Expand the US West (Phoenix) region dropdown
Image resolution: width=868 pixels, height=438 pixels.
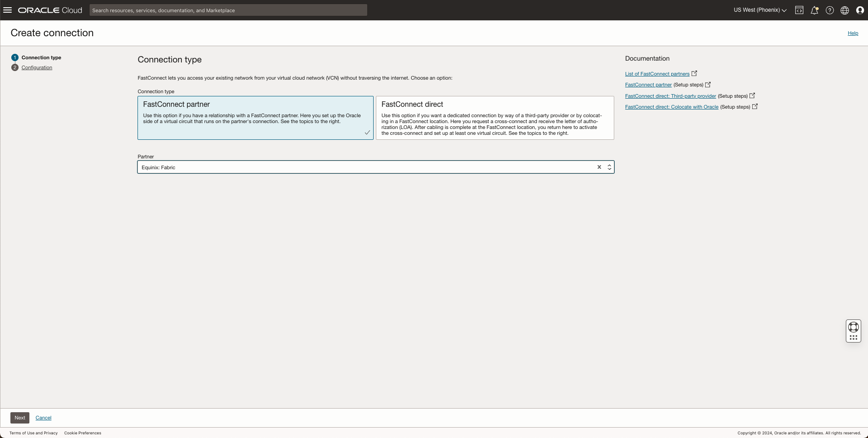click(x=760, y=10)
